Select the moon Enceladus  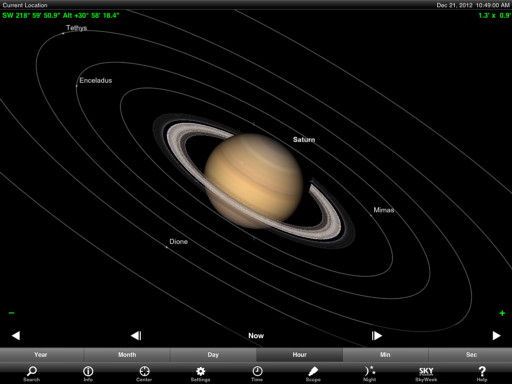tap(96, 80)
